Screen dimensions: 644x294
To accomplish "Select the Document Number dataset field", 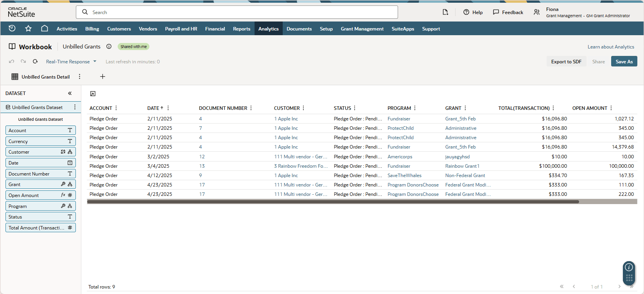I will 41,174.
